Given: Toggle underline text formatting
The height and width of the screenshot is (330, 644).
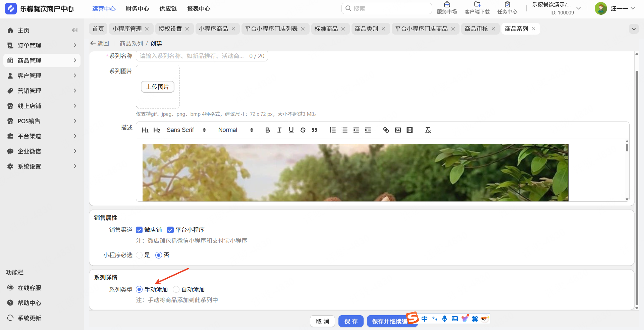Looking at the screenshot, I should click(x=291, y=130).
